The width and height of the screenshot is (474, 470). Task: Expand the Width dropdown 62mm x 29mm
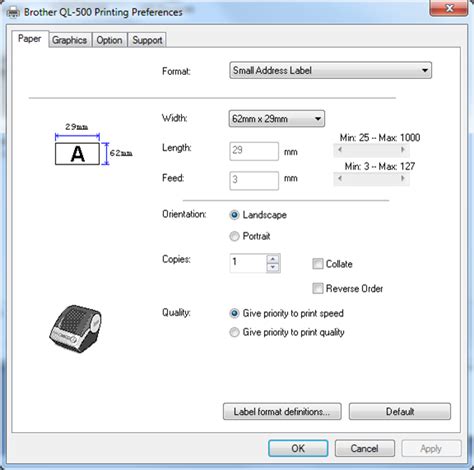point(277,119)
